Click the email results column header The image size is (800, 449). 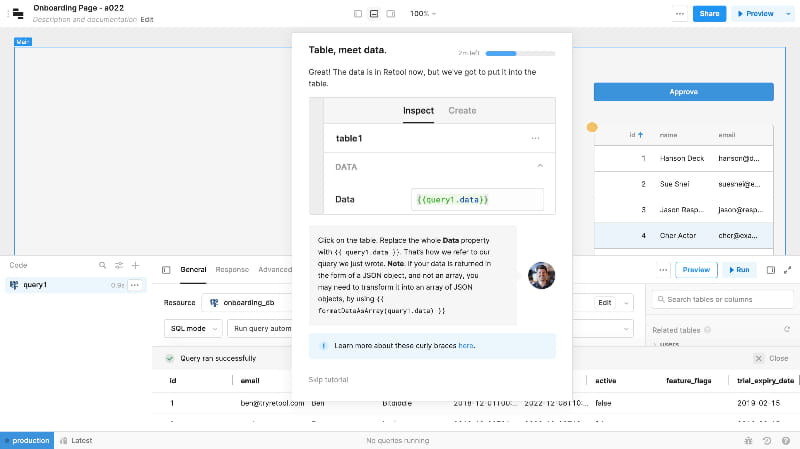click(250, 381)
